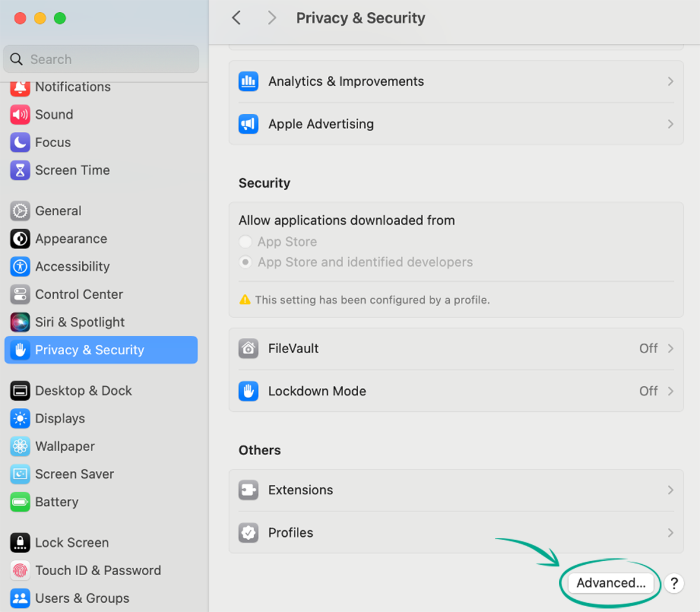
Task: Click the Extensions puzzle icon
Action: point(249,490)
